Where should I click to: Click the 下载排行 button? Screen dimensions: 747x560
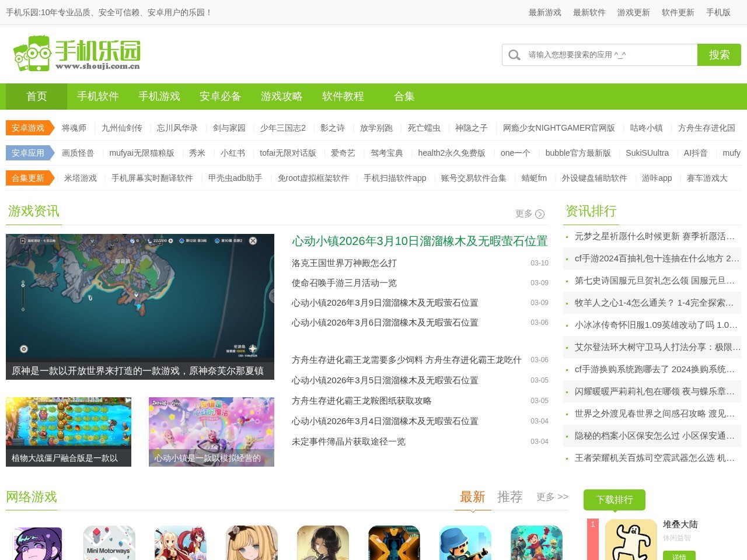(615, 500)
